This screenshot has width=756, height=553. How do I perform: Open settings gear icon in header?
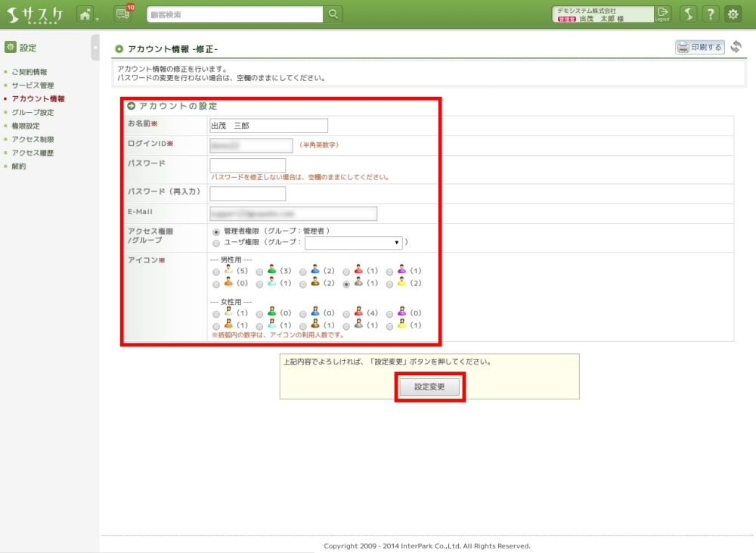tap(733, 14)
